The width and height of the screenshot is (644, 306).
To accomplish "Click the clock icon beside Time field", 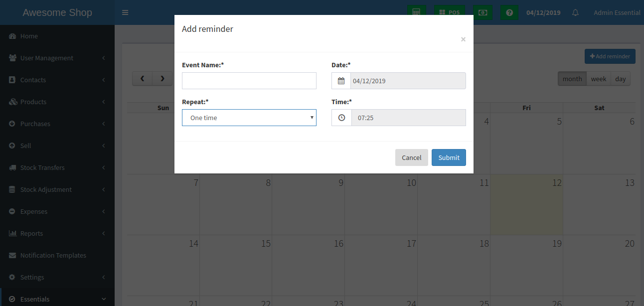I will click(x=341, y=118).
